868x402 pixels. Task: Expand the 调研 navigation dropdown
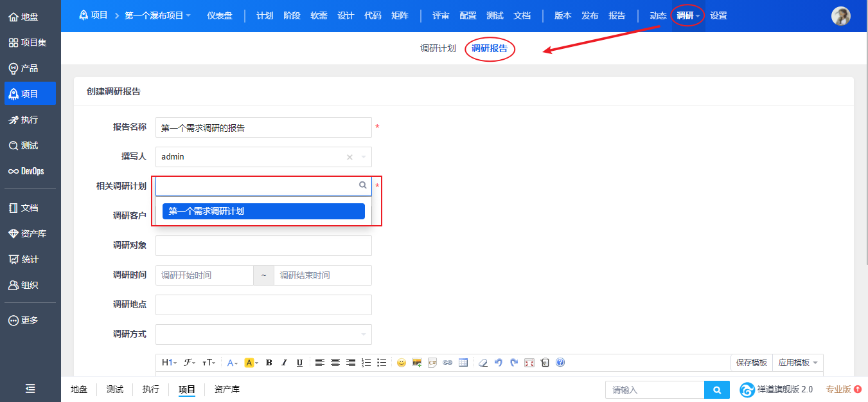688,15
